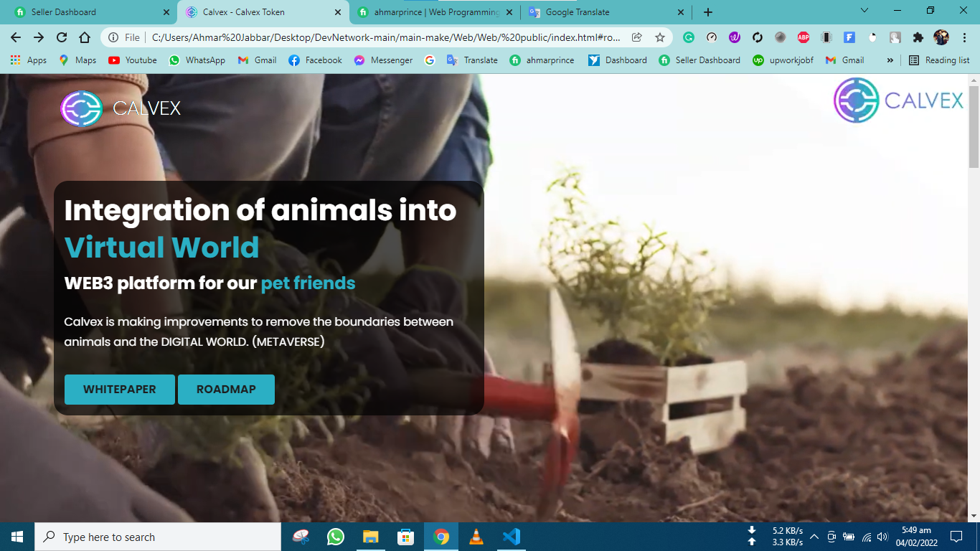Open Visual Studio Code from taskbar

pos(511,537)
